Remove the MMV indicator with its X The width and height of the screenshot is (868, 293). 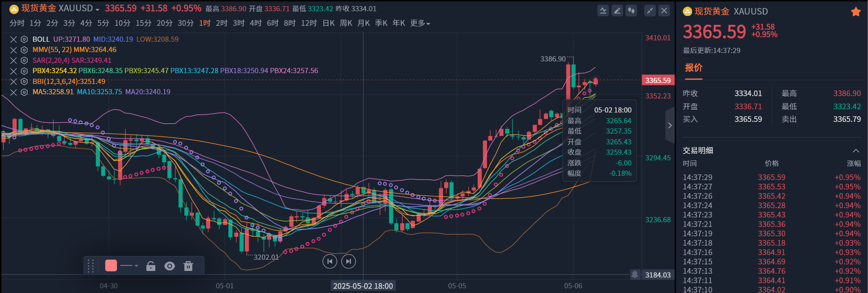pyautogui.click(x=14, y=50)
